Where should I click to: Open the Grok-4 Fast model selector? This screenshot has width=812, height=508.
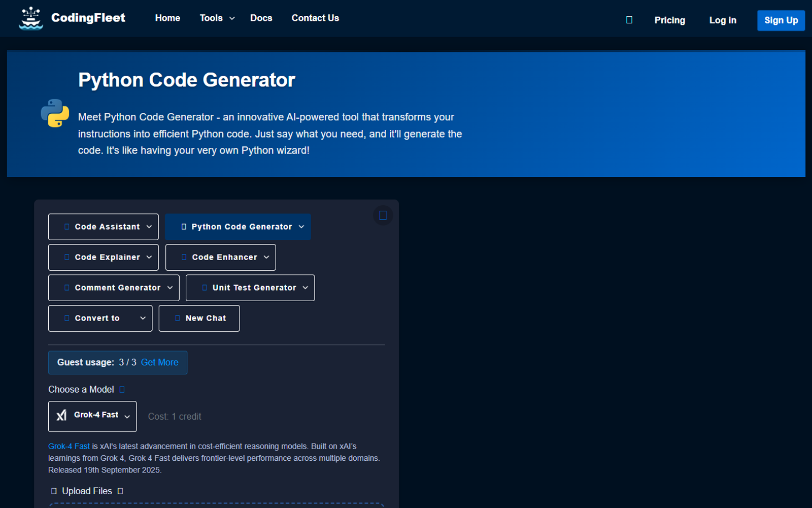[x=92, y=417]
